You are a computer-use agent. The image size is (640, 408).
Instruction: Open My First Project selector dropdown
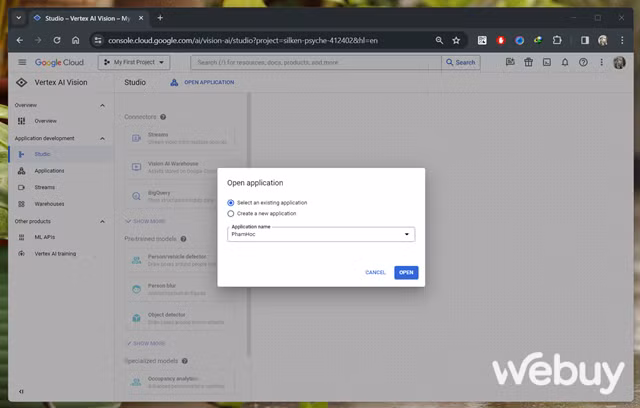(x=134, y=62)
